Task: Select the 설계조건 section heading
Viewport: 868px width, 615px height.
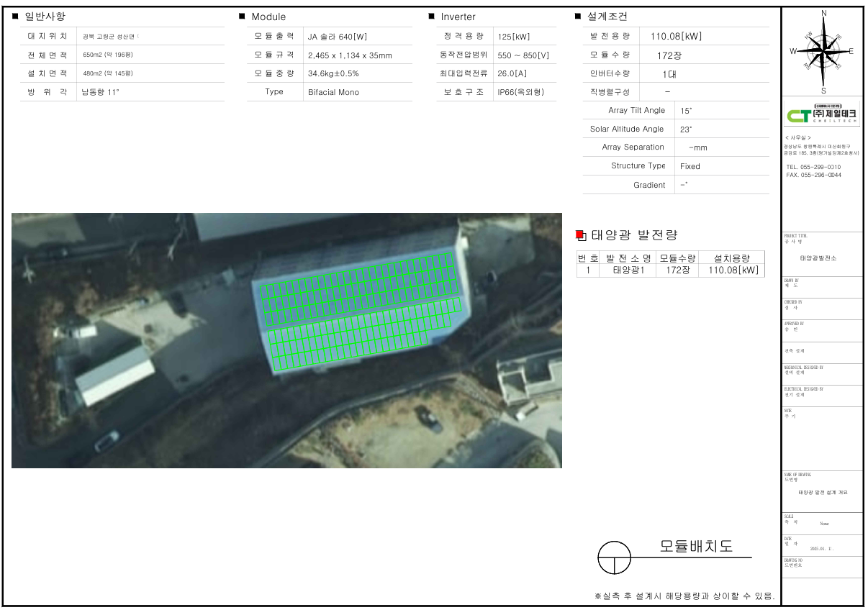Action: [607, 17]
